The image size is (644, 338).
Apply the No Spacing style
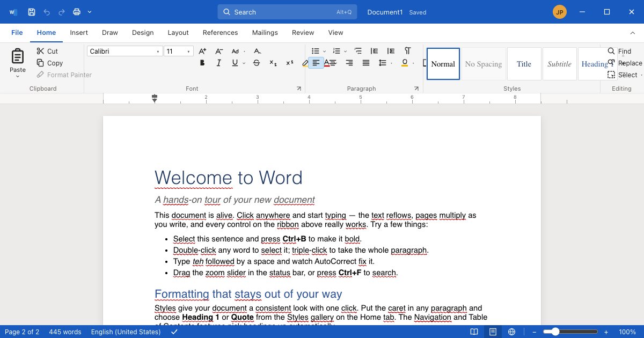[483, 64]
